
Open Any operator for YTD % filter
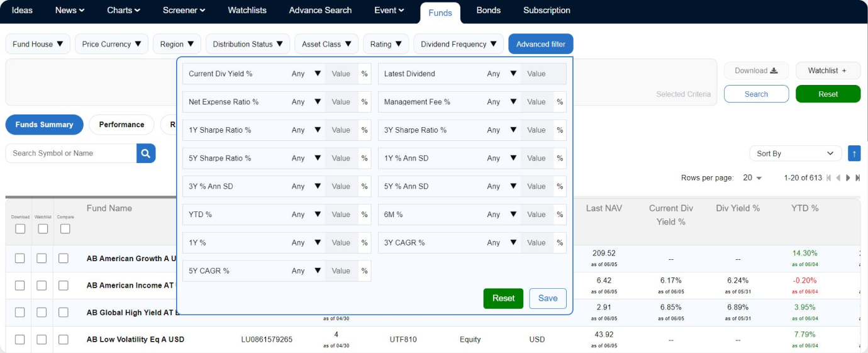pos(306,215)
